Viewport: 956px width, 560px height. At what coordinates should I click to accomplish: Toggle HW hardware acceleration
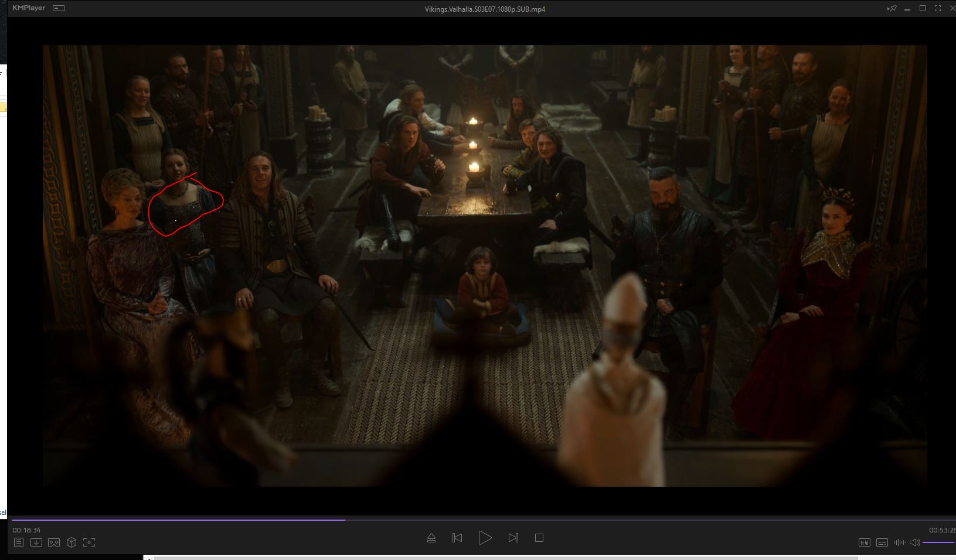tap(864, 542)
